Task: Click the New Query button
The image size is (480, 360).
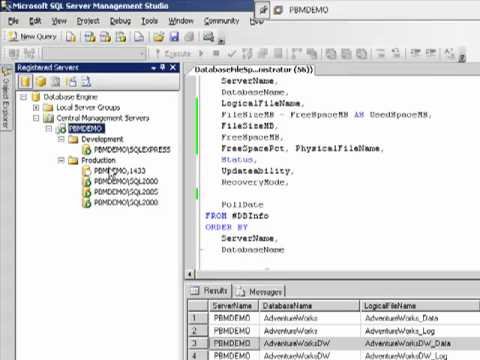Action: pos(32,37)
